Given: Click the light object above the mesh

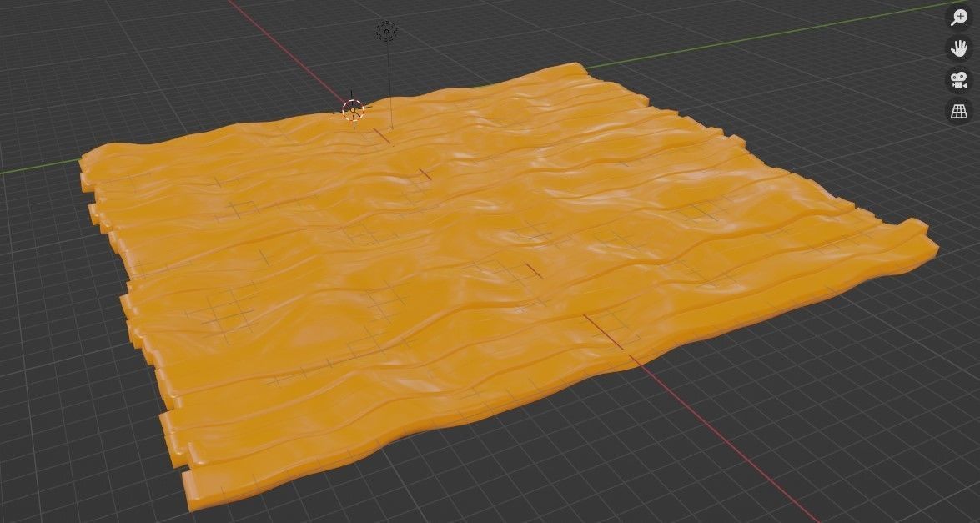Looking at the screenshot, I should (386, 31).
